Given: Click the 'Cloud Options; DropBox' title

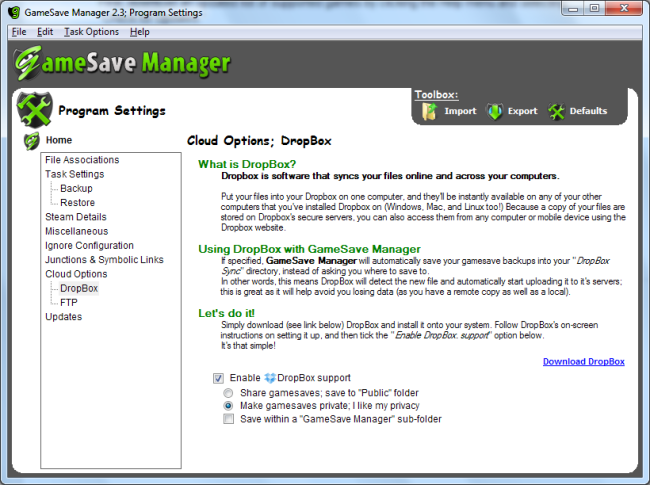Looking at the screenshot, I should (259, 141).
